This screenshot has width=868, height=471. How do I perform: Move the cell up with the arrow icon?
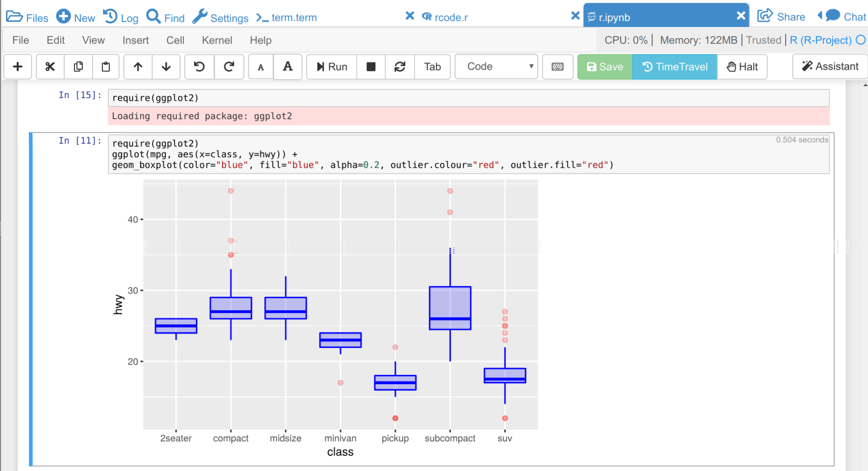tap(138, 66)
